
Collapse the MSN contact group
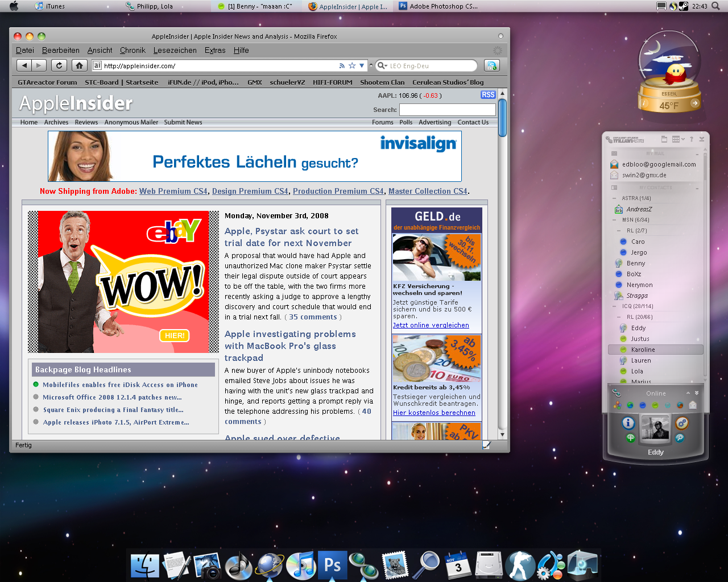coord(614,220)
